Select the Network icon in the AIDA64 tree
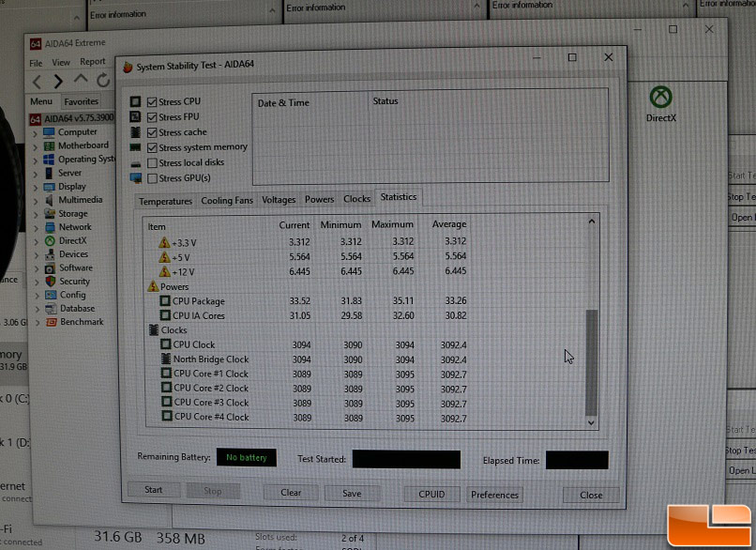 pos(50,227)
